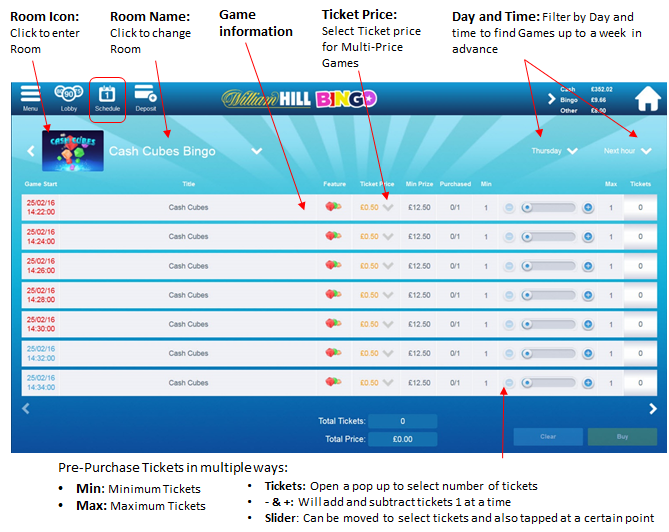Add a ticket with plus on 14:32:00 game
Screen dimensions: 669x532
tap(588, 354)
